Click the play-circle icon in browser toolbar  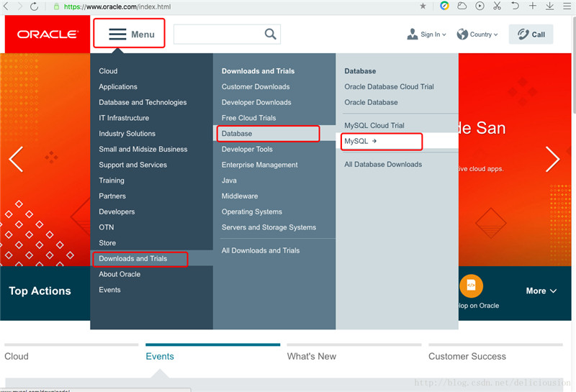(480, 6)
